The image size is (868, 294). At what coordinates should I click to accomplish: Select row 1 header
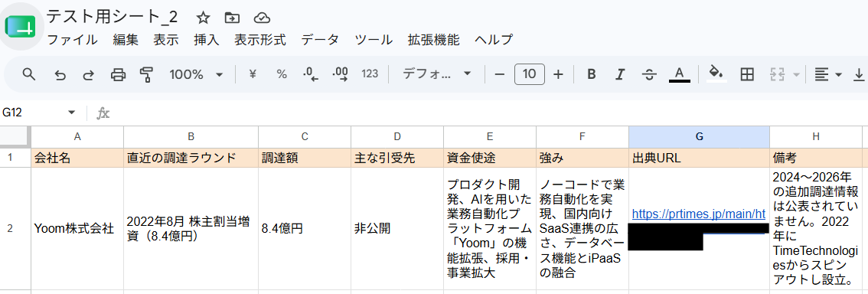(x=15, y=158)
